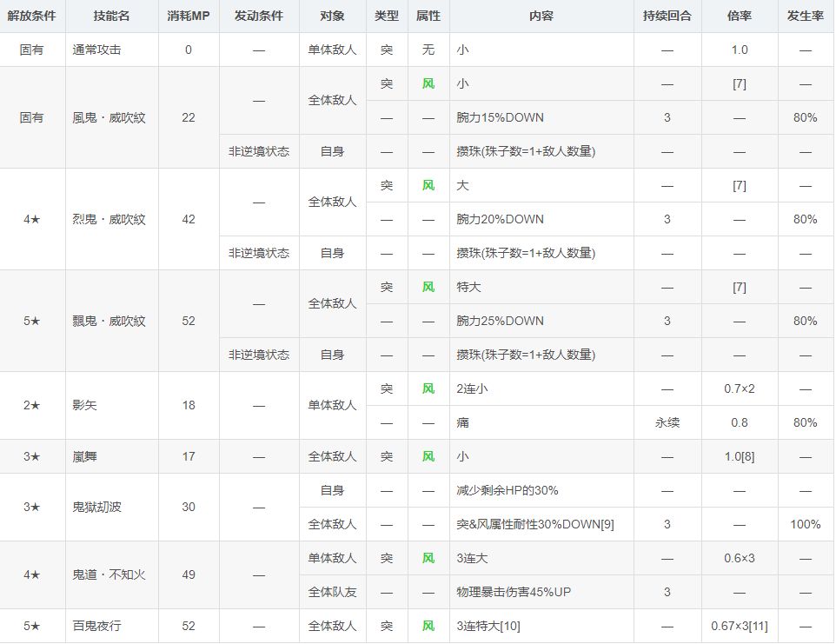Click the 0.6×3 multiplier cell
Viewport: 836px width, 644px height.
click(x=739, y=558)
